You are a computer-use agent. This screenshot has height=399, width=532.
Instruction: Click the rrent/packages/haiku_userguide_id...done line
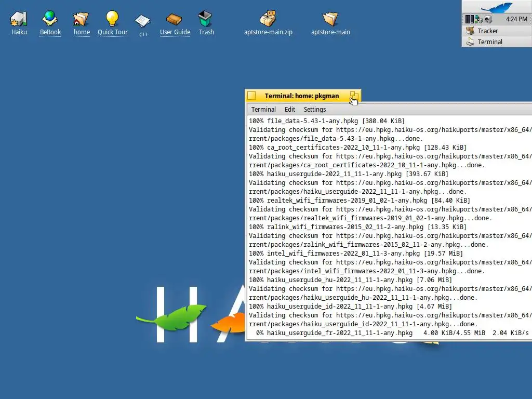tap(363, 324)
